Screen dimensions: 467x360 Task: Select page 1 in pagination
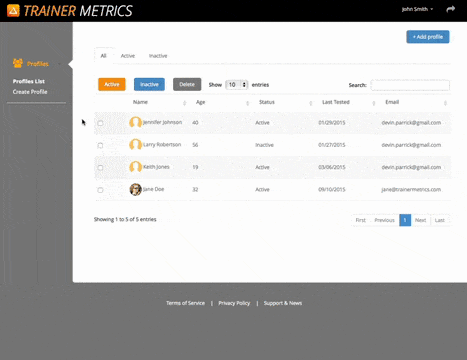point(405,220)
